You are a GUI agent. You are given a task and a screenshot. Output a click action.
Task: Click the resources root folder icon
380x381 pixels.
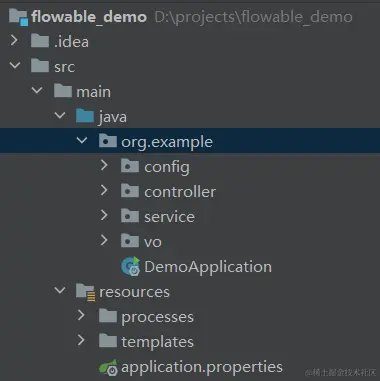coord(86,292)
